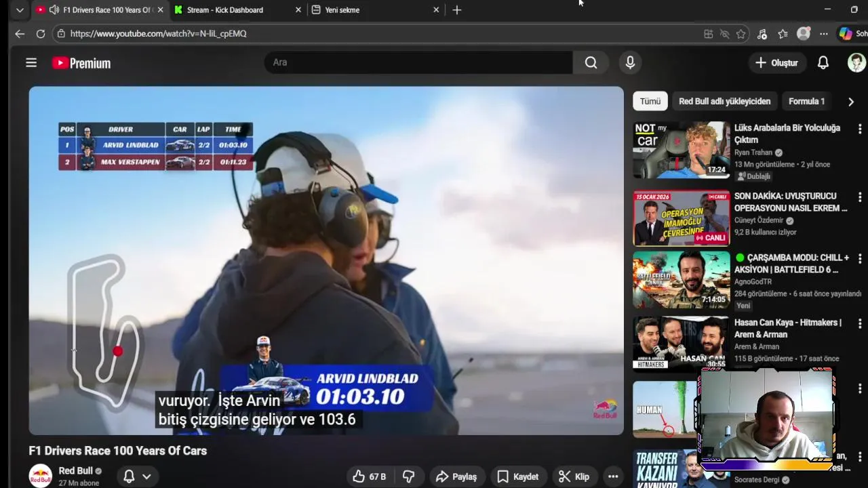Close the Yeni sekme tab

pos(436,9)
